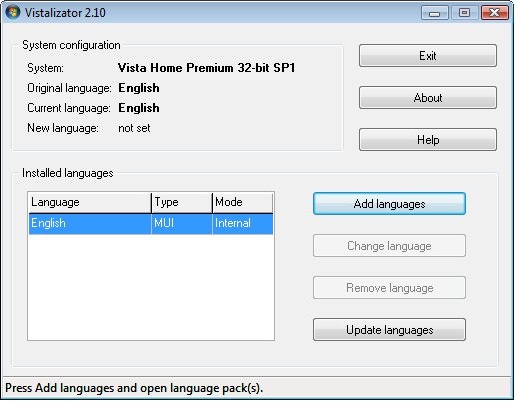Maximize the Vistalizator window
This screenshot has height=402, width=517.
(x=464, y=13)
